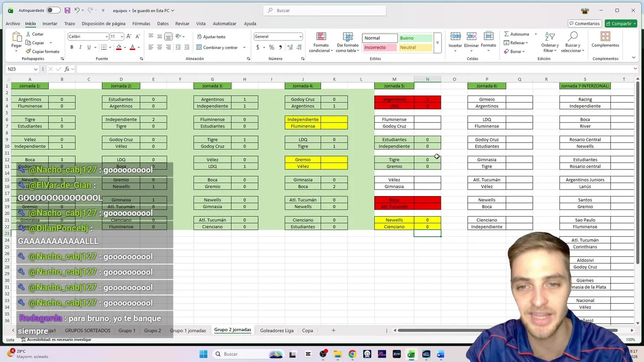Undo last action
This screenshot has width=644, height=362.
(77, 10)
